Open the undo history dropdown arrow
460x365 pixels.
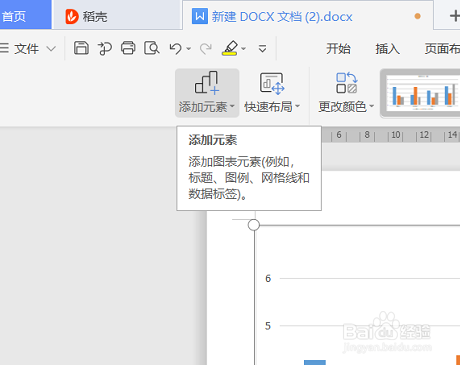click(189, 49)
